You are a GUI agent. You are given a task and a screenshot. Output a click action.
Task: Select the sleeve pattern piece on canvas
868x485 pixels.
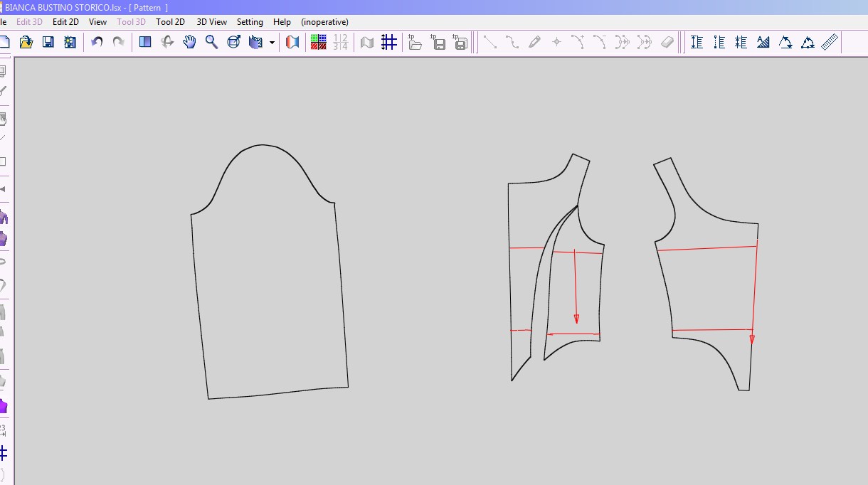coord(269,284)
